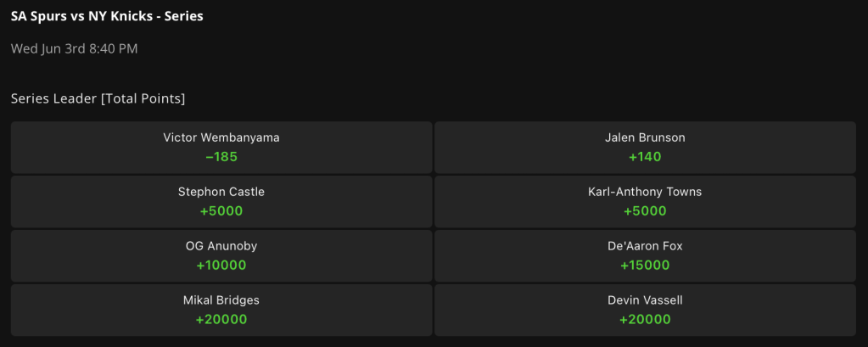The image size is (868, 347).
Task: Click the +140 odds value
Action: 645,157
